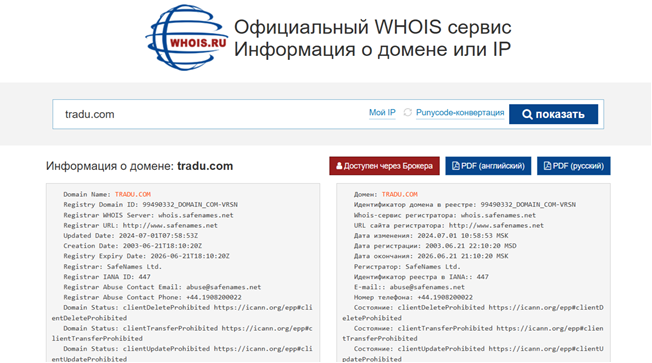The width and height of the screenshot is (652, 363).
Task: Select the Дата регистрации line
Action: pyautogui.click(x=435, y=246)
